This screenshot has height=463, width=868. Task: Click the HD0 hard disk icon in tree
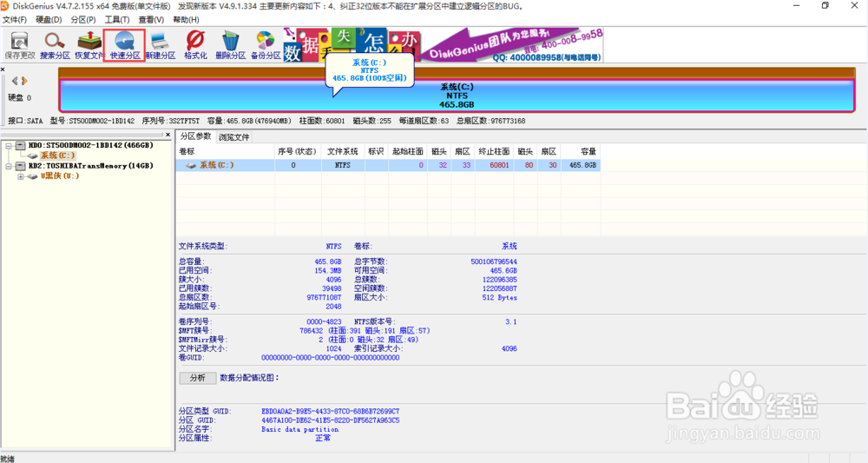pyautogui.click(x=20, y=145)
